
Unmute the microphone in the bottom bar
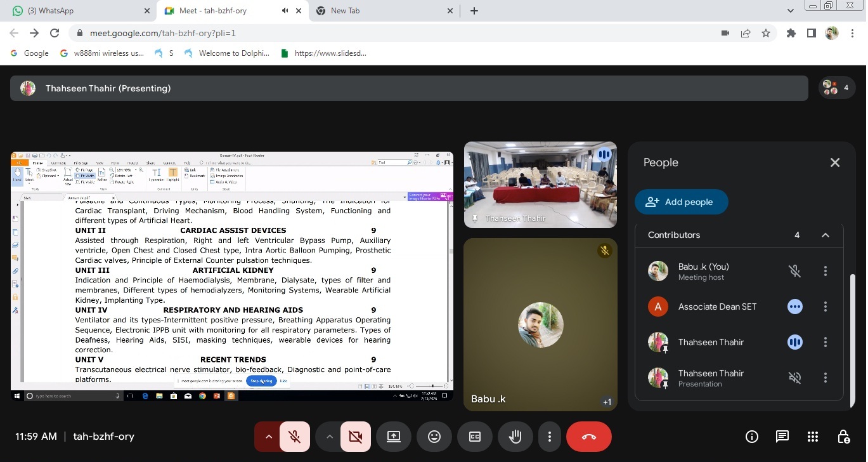click(x=294, y=437)
